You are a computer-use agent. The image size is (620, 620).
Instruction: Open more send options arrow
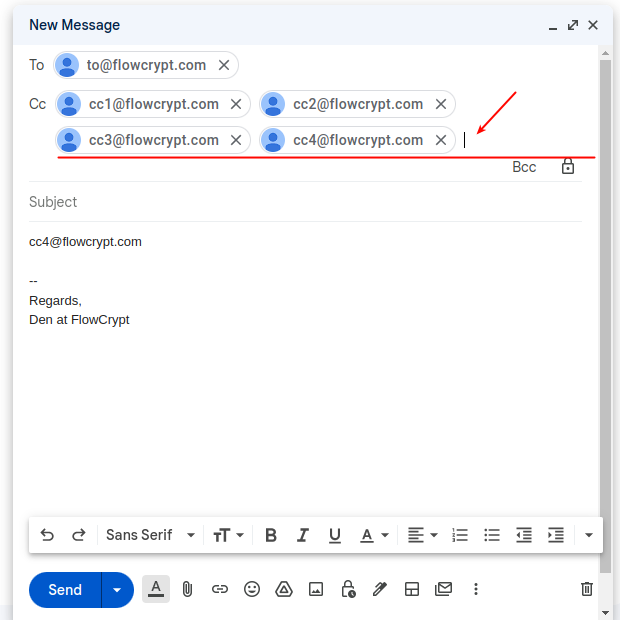(x=117, y=590)
